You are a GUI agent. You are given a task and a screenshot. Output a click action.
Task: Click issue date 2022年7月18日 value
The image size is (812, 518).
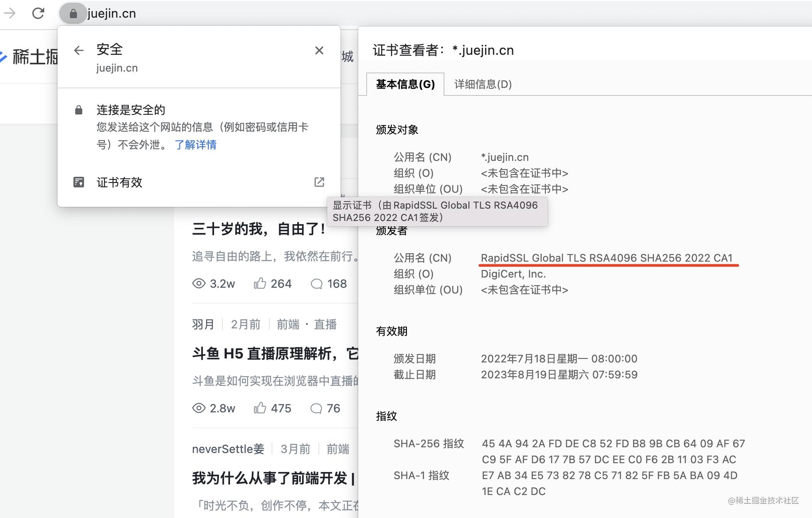pos(559,358)
